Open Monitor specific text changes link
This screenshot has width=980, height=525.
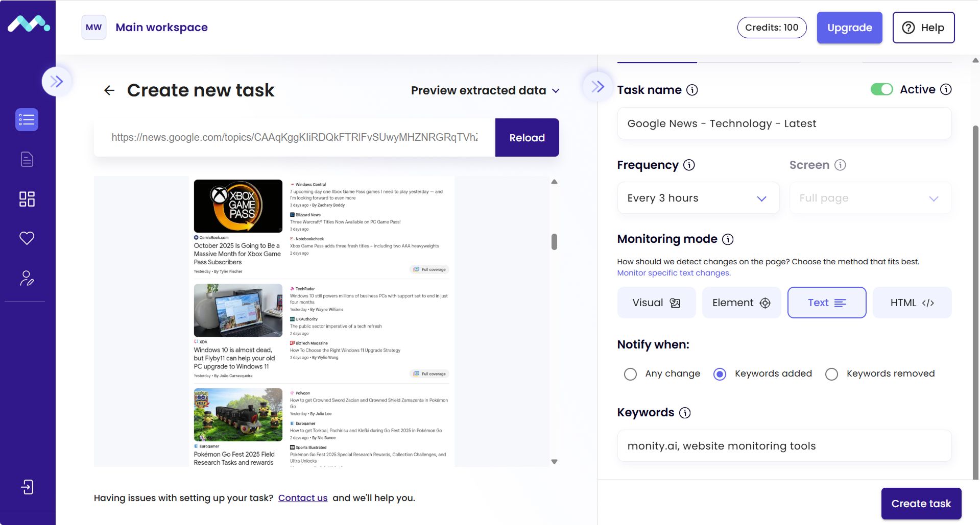674,273
